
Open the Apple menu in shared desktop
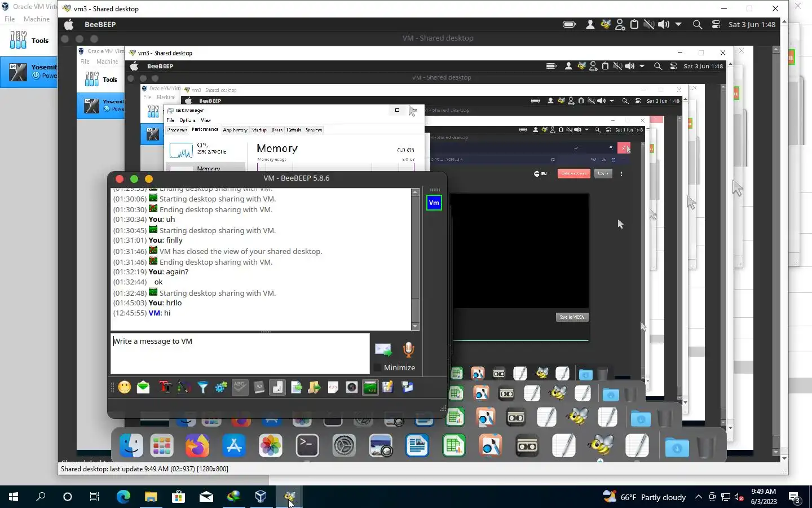pyautogui.click(x=69, y=24)
